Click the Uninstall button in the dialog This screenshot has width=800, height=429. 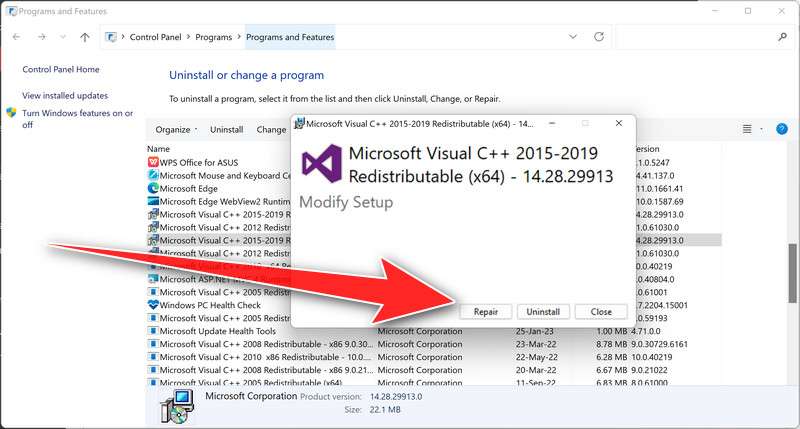pyautogui.click(x=543, y=312)
